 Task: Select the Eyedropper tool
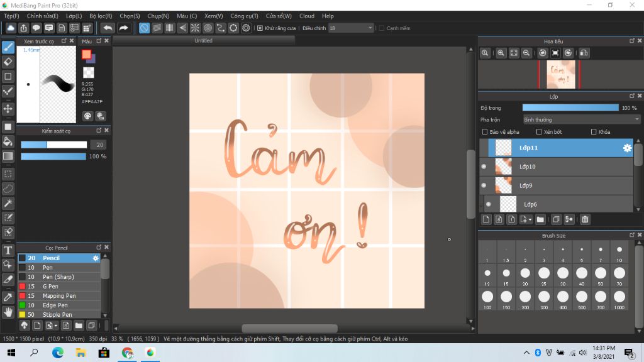click(8, 297)
